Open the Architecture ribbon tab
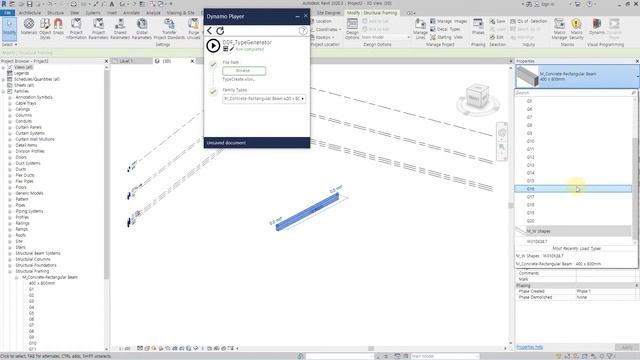Viewport: 640px width, 360px height. click(x=30, y=13)
